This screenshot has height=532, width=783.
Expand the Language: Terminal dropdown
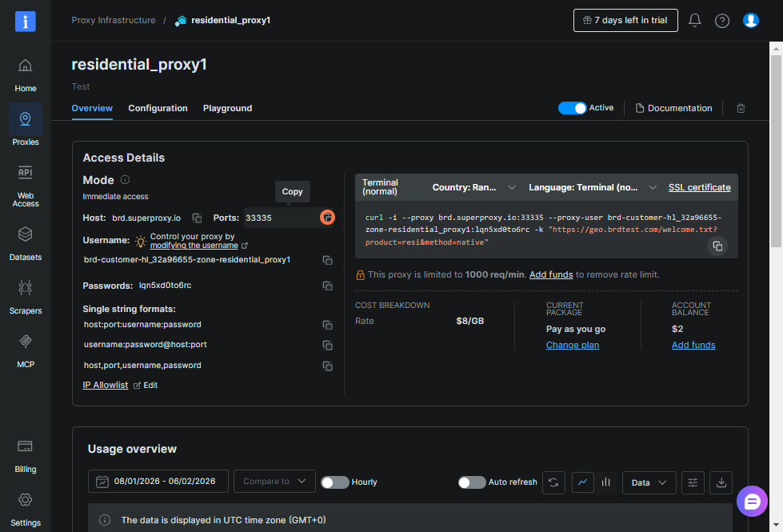coord(593,187)
